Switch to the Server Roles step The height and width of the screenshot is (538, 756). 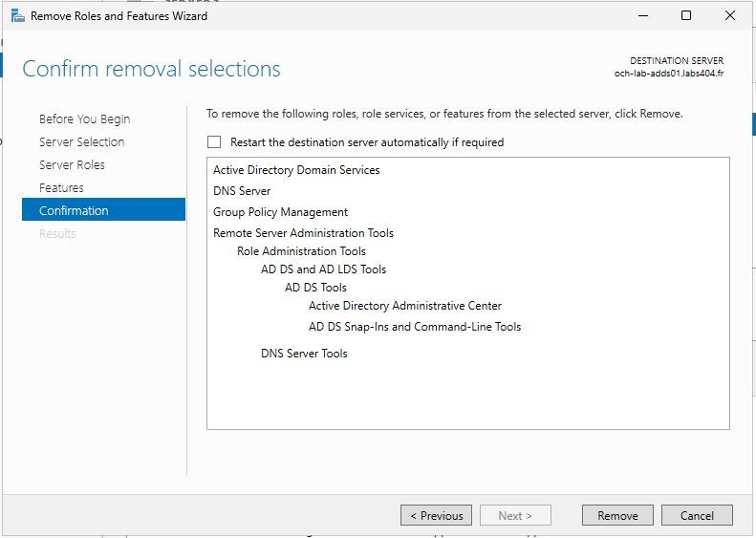tap(72, 165)
